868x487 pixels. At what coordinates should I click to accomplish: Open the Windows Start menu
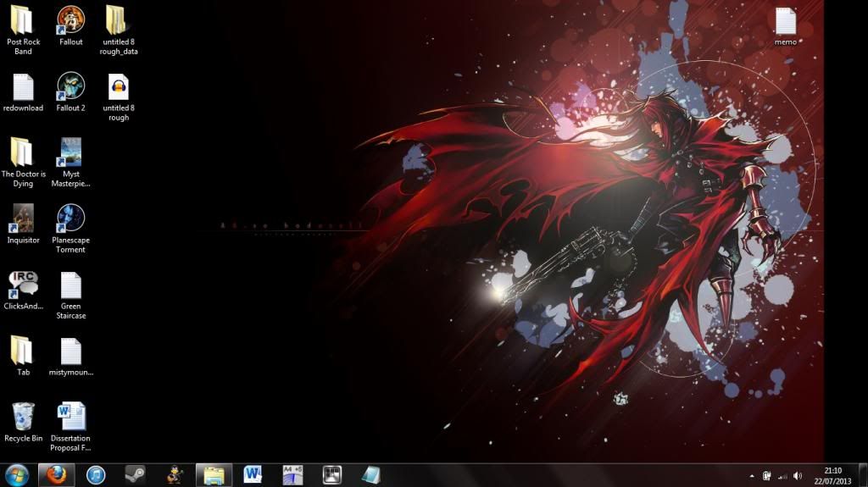pyautogui.click(x=17, y=475)
